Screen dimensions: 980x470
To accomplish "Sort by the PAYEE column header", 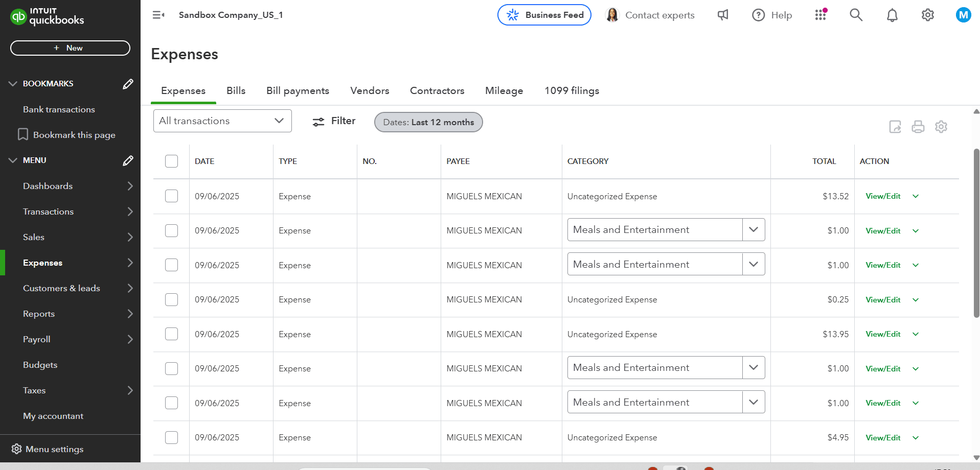I will click(458, 161).
